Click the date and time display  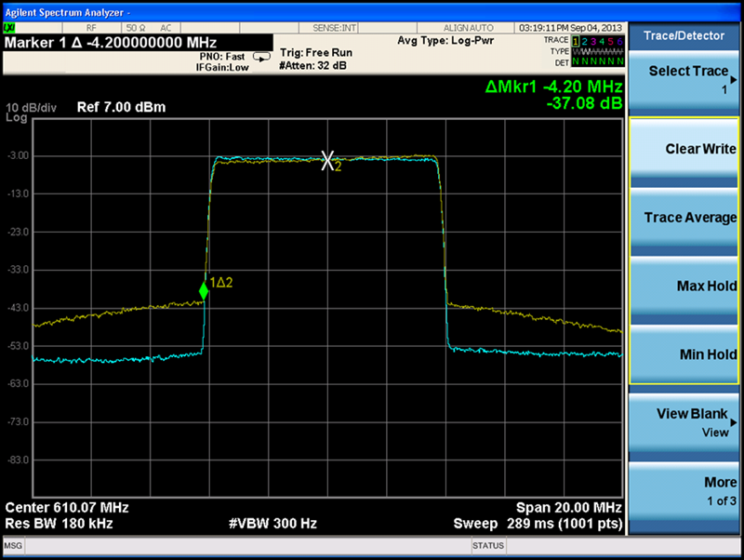[x=570, y=28]
